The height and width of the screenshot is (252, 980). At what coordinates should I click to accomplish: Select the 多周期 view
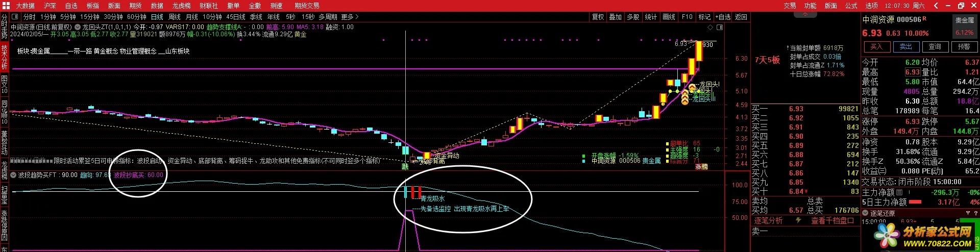click(328, 17)
